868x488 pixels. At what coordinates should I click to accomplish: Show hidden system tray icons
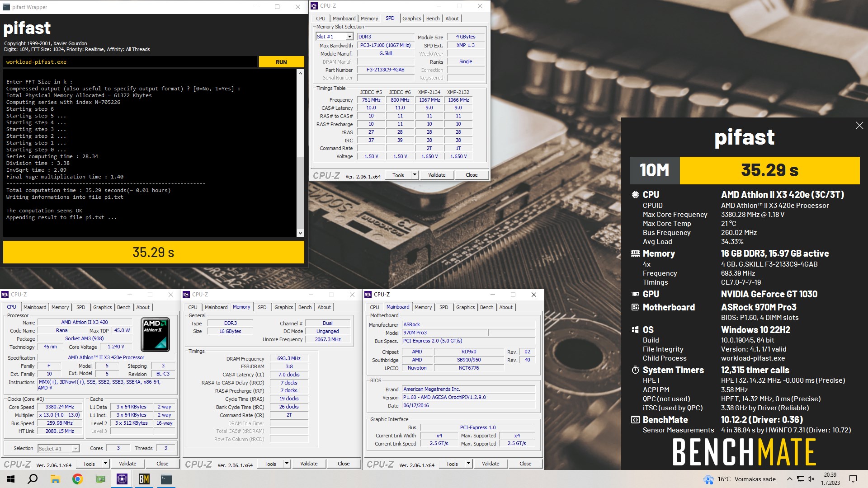[789, 479]
